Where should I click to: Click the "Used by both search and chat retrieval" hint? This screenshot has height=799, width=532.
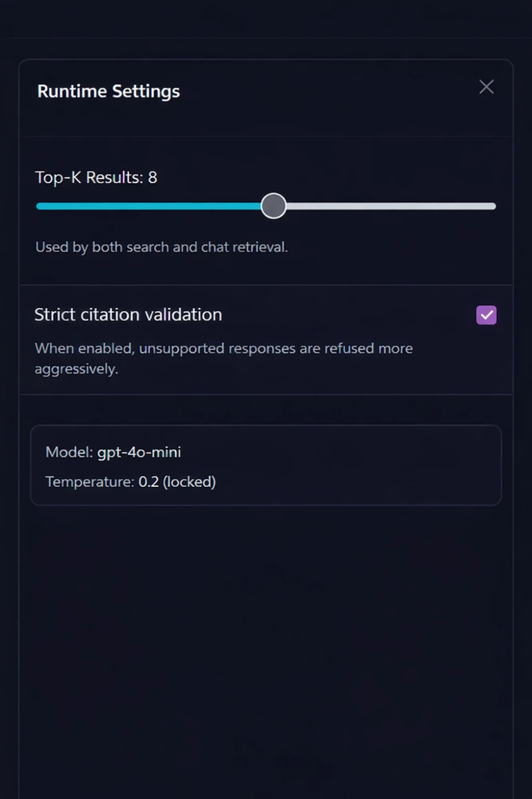161,247
